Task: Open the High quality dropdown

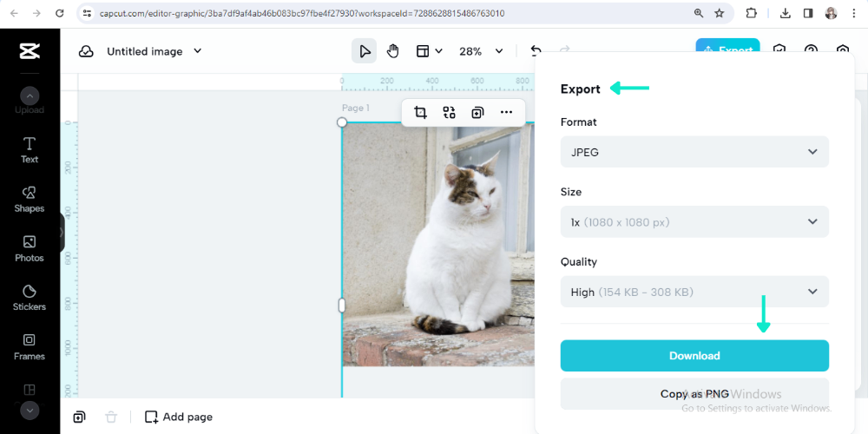Action: pos(694,292)
